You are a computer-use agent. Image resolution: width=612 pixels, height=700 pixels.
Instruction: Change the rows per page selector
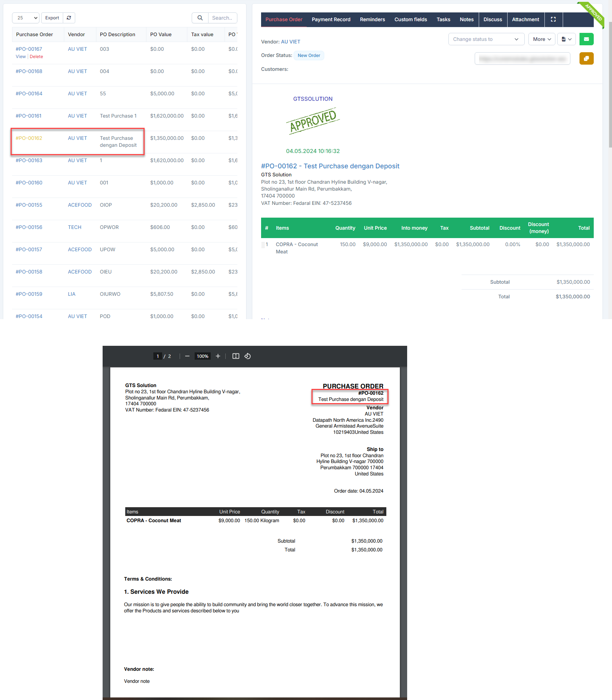[x=26, y=18]
